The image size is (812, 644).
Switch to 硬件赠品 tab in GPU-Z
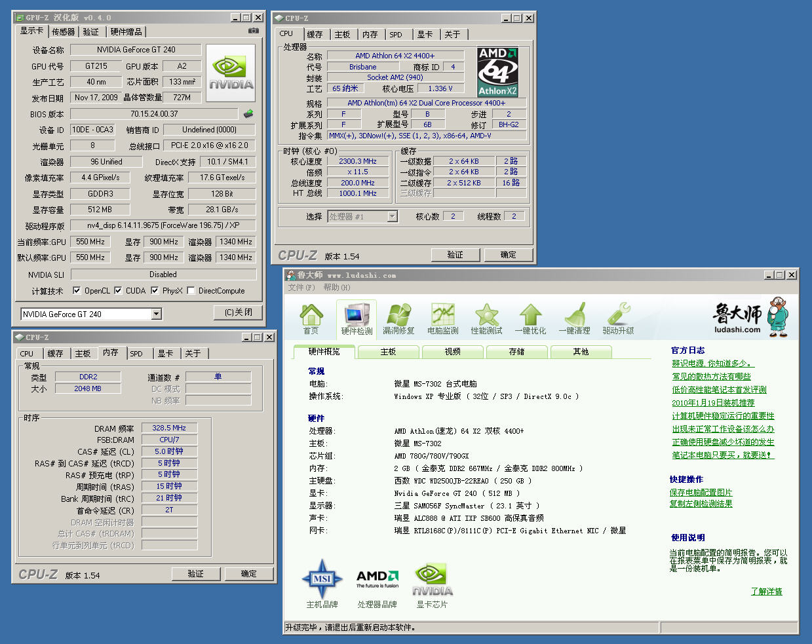pos(126,32)
